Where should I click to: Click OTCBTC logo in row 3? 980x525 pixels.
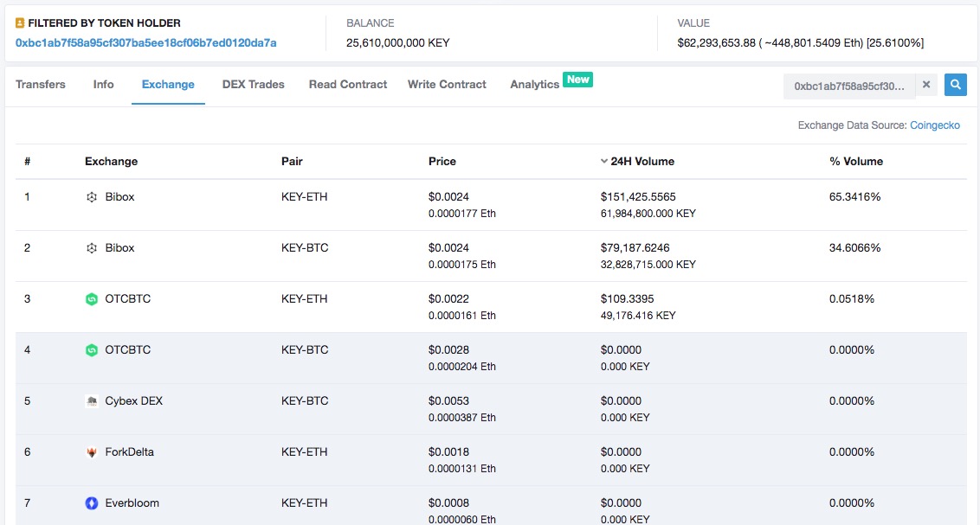[91, 299]
